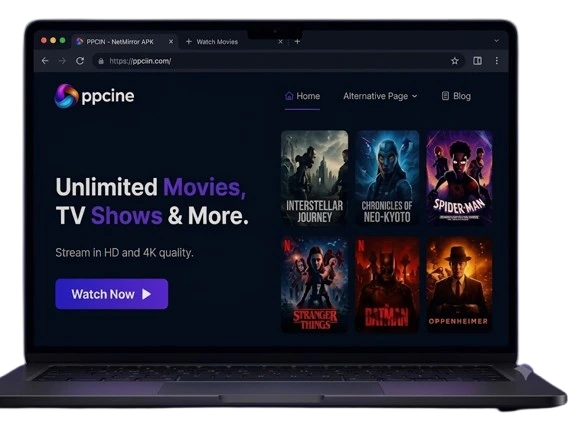Viewport: 584px width, 427px height.
Task: Open the Stranger Things poster
Action: [314, 285]
